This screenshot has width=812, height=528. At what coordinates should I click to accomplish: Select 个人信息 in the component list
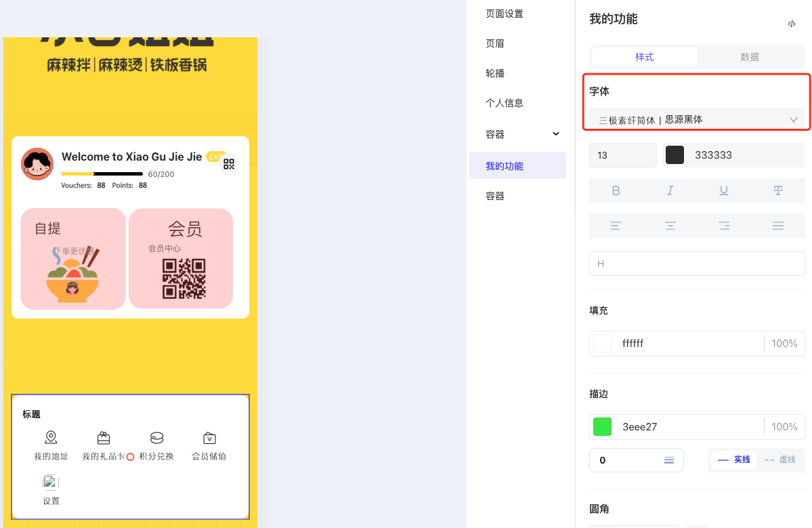[x=505, y=103]
